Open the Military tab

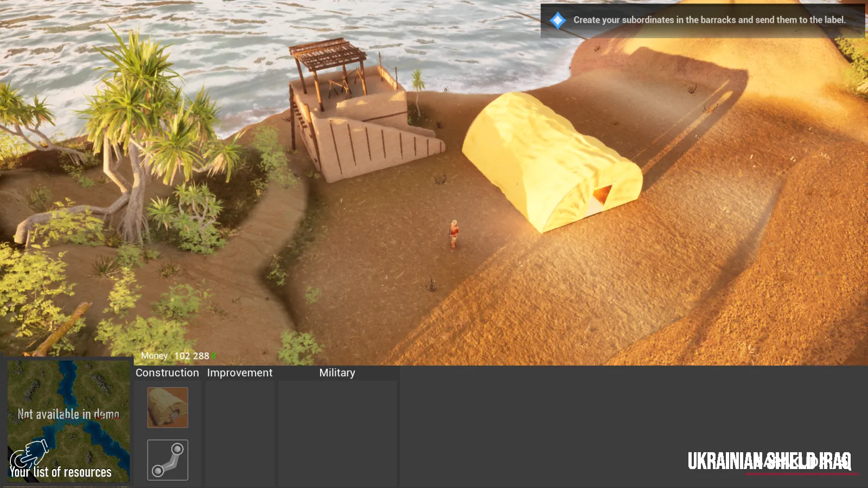337,373
